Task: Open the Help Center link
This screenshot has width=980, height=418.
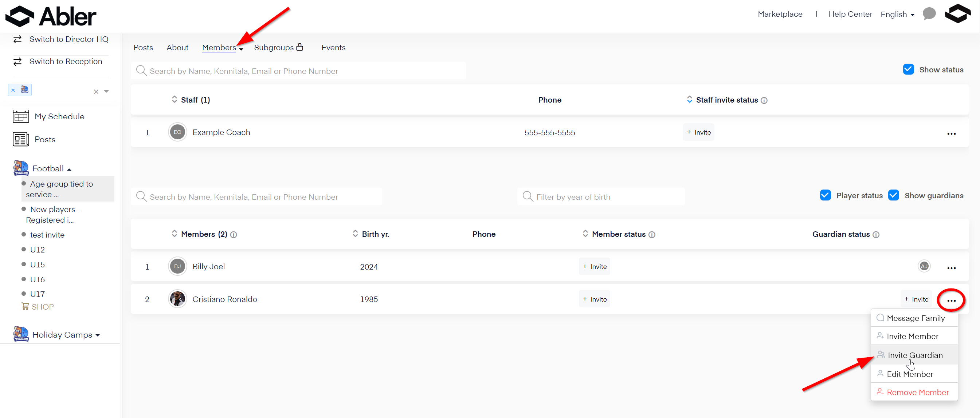Action: tap(850, 14)
